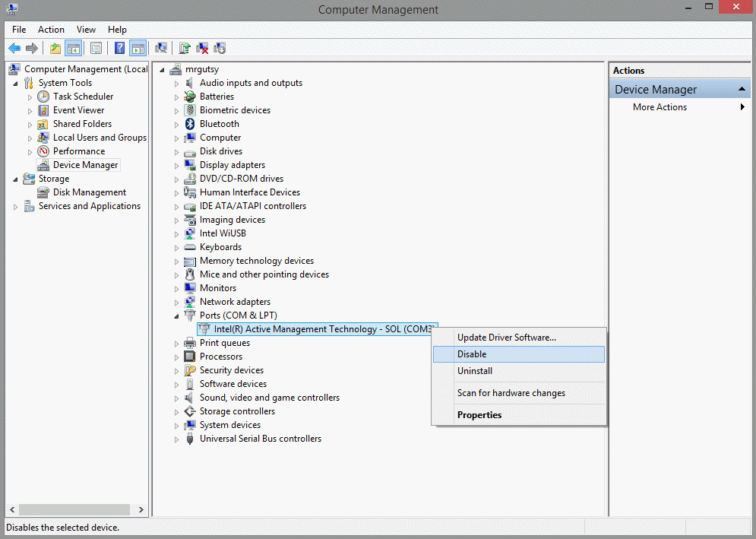Click the blue Help question mark icon

[x=119, y=48]
